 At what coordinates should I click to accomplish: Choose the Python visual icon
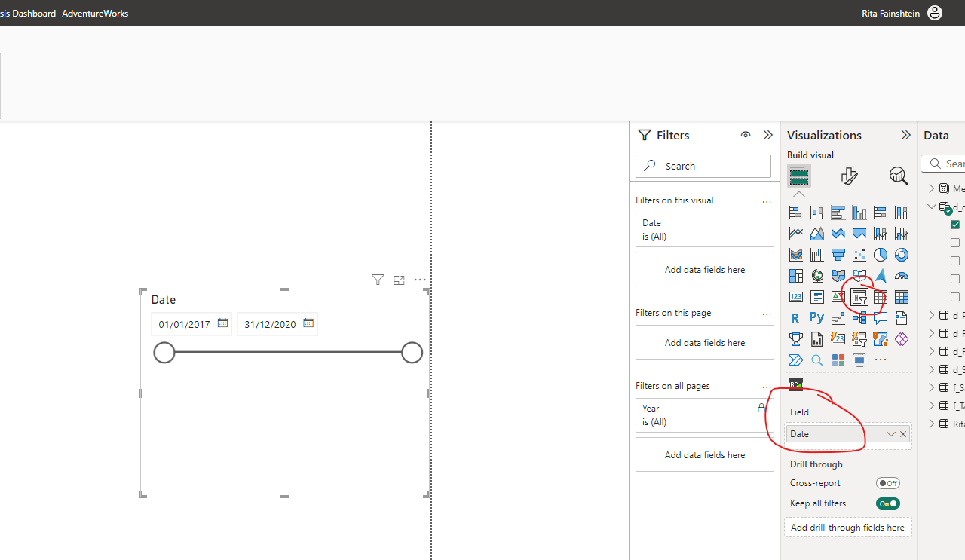pos(816,318)
